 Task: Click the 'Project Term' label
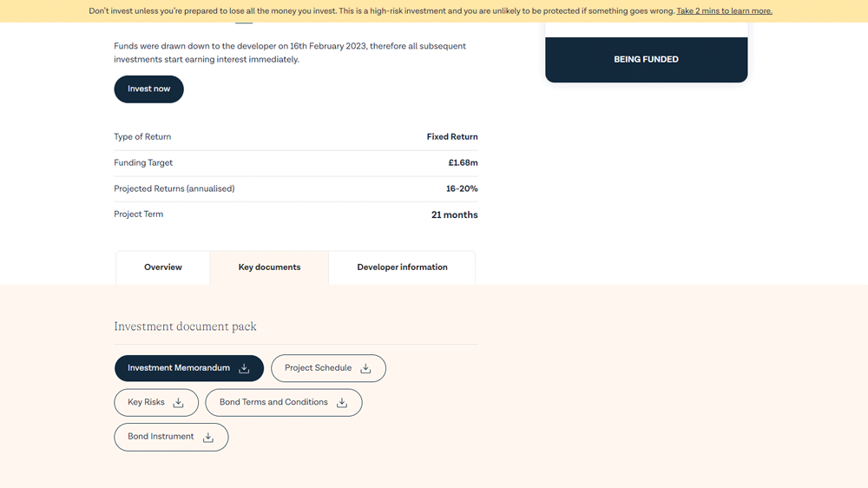[x=138, y=214]
